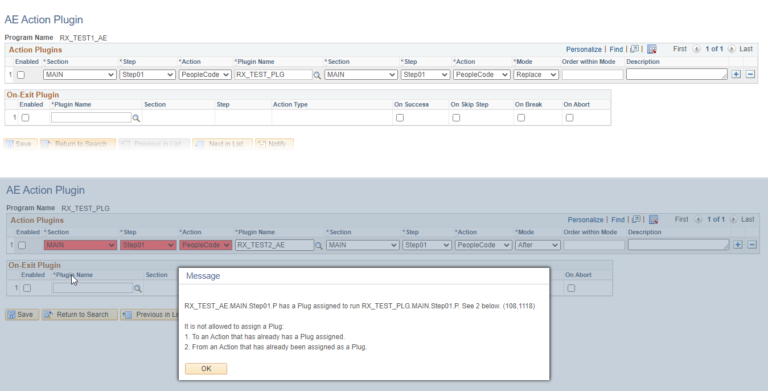
Task: Click Order within Mode field in RX_TEST_PLG row
Action: (x=594, y=245)
